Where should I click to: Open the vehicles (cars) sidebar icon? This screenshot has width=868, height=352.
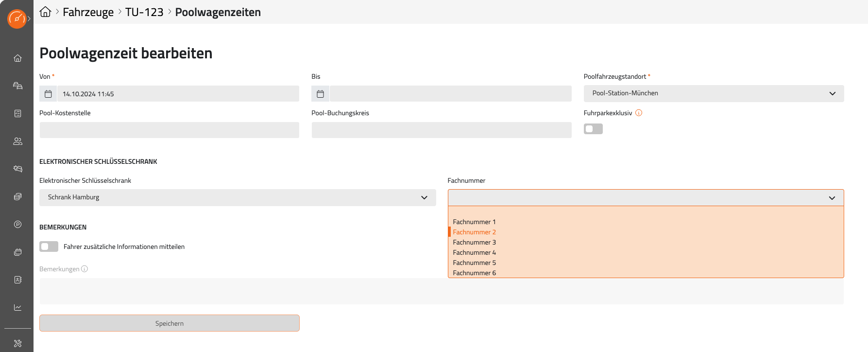tap(18, 86)
